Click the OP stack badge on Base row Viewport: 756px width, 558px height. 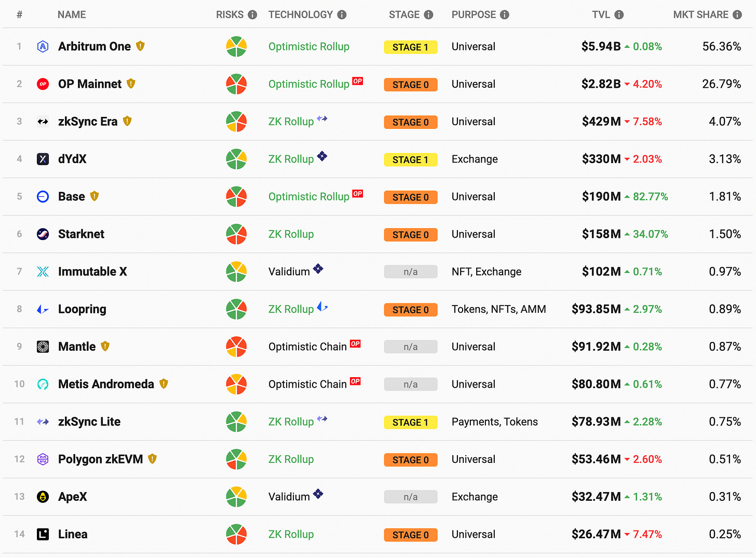pyautogui.click(x=358, y=194)
